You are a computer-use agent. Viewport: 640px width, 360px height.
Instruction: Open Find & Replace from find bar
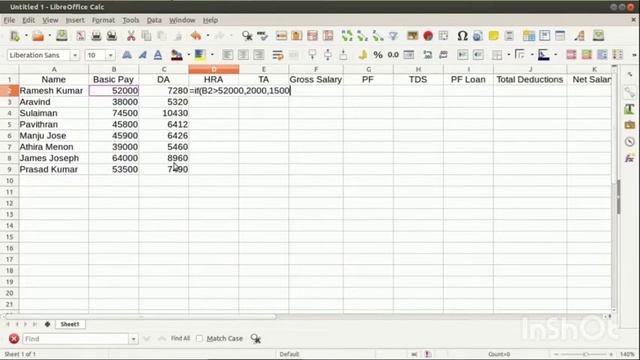click(x=256, y=338)
